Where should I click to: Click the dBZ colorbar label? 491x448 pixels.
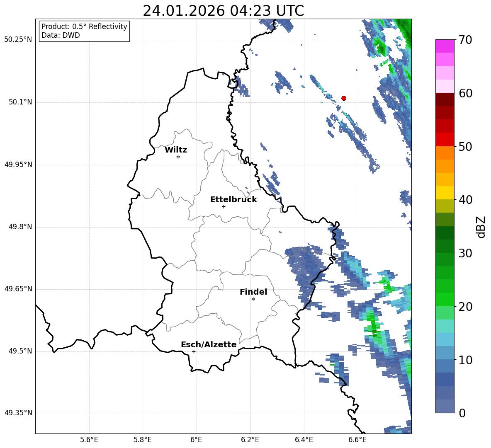(x=480, y=227)
